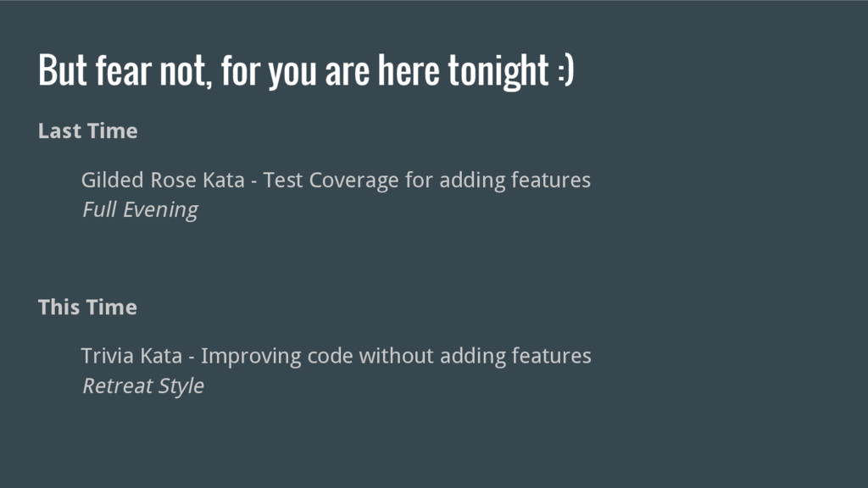Click the italic 'Full Evening' text
868x488 pixels.
[140, 210]
